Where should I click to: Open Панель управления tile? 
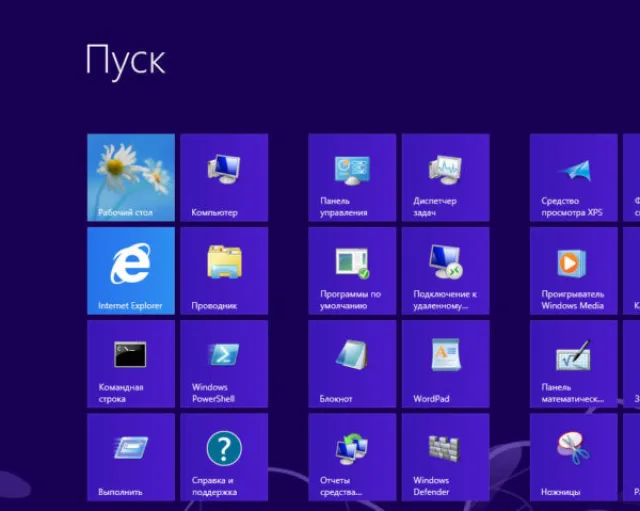(352, 178)
